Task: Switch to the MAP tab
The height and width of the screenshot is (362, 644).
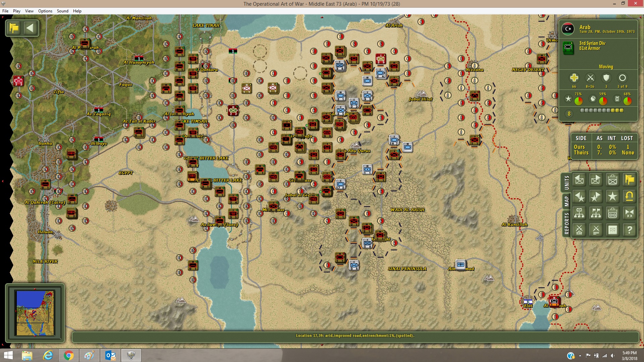Action: pyautogui.click(x=567, y=201)
